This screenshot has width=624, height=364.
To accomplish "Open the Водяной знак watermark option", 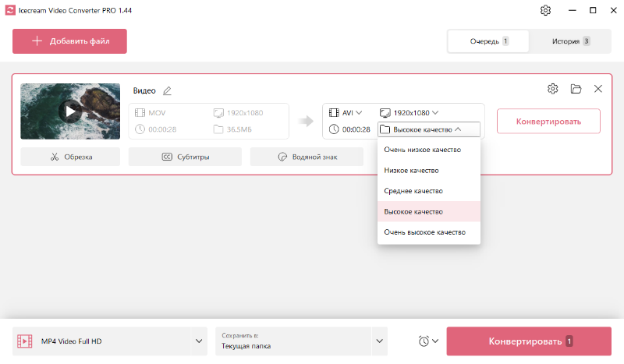I will pyautogui.click(x=307, y=157).
